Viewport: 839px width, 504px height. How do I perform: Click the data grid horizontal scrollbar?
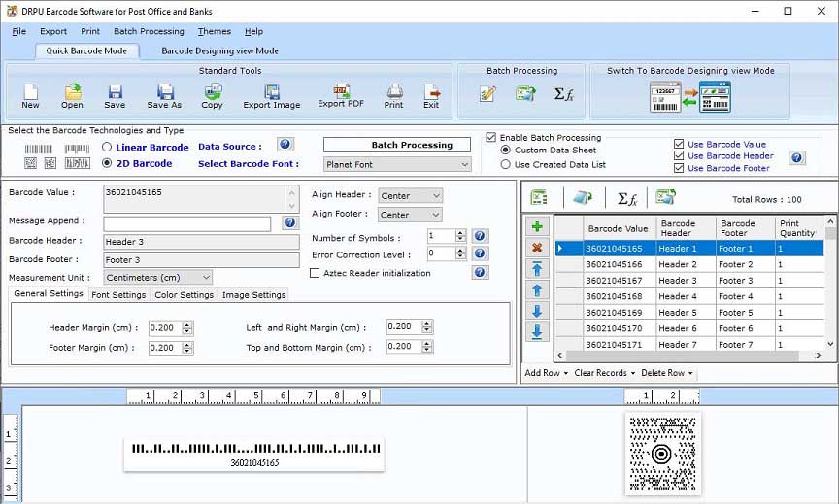pos(689,355)
